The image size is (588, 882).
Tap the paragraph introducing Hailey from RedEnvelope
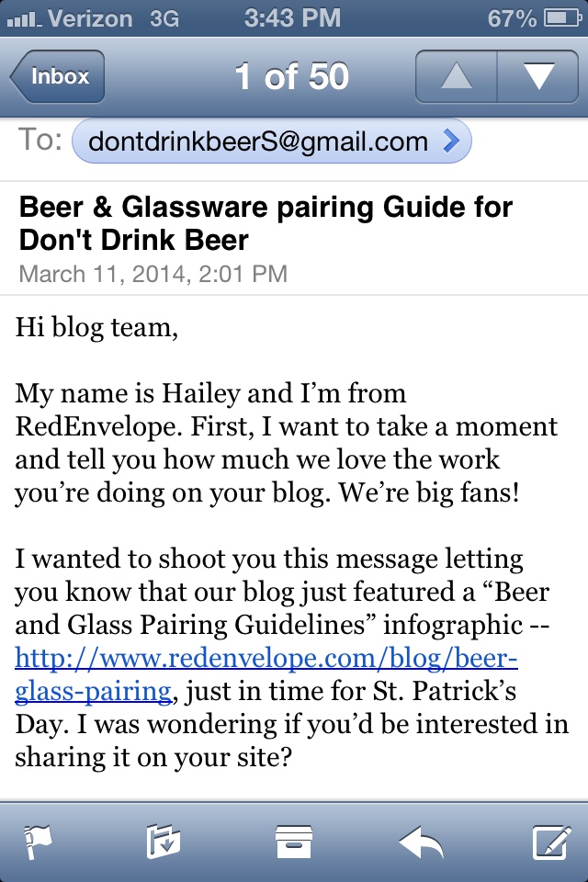[x=285, y=444]
